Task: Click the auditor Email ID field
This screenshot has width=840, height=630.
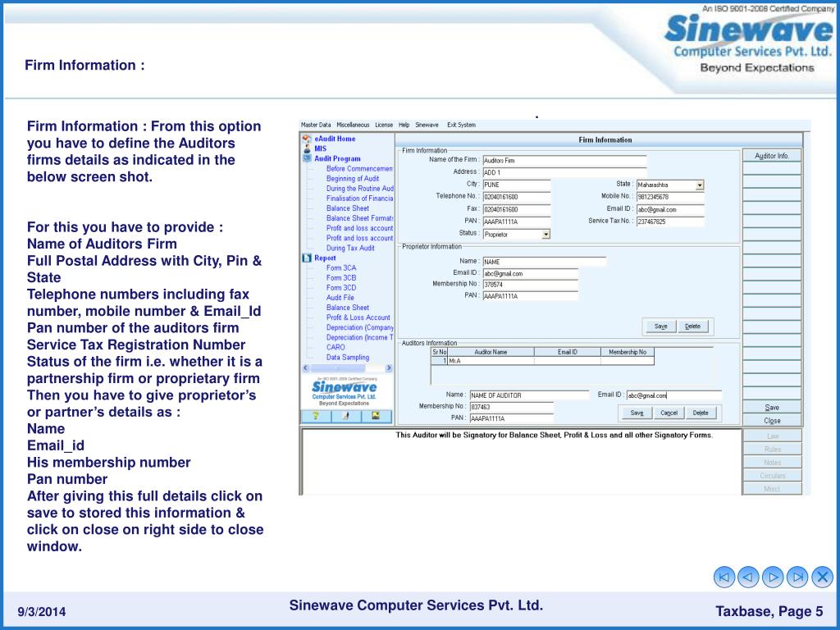Action: [674, 395]
